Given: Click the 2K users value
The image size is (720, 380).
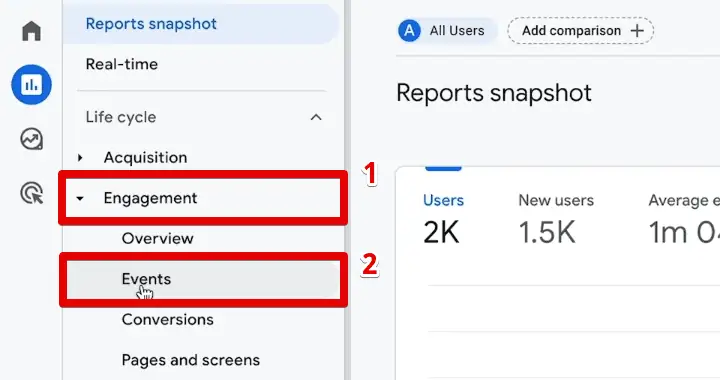Looking at the screenshot, I should [x=441, y=232].
